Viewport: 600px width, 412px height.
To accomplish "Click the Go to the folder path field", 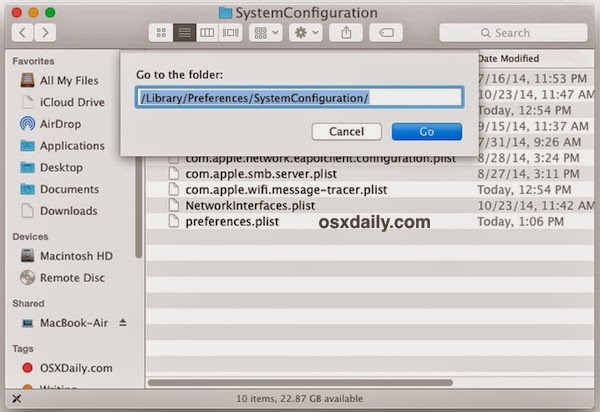I will 300,98.
